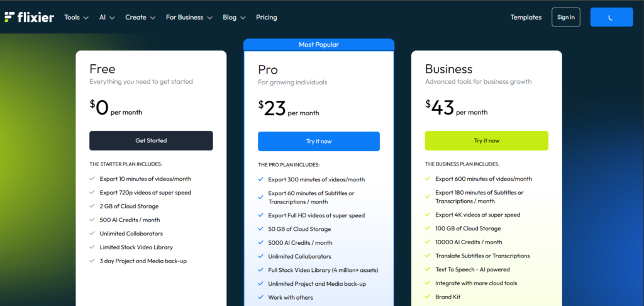This screenshot has width=644, height=306.
Task: Click checkmark beside '100 GB of Cloud Storage'
Action: tap(428, 229)
